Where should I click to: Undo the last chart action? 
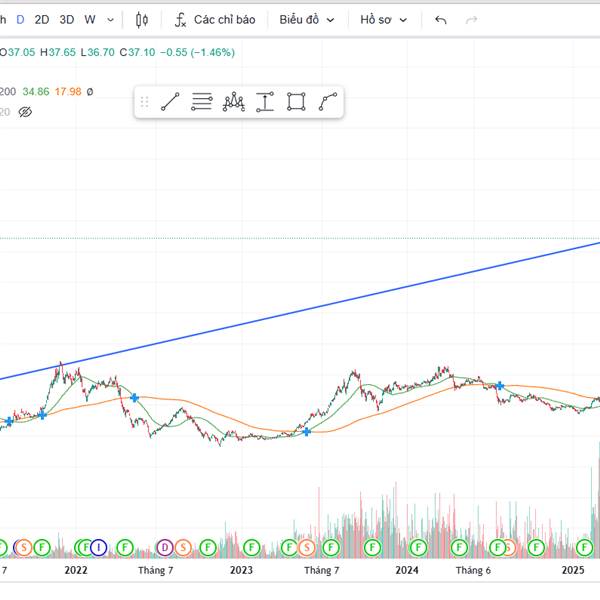click(440, 20)
